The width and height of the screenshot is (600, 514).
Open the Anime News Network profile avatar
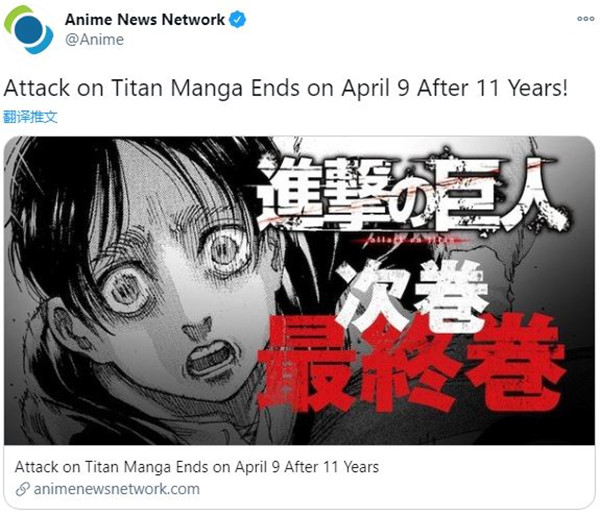point(29,29)
